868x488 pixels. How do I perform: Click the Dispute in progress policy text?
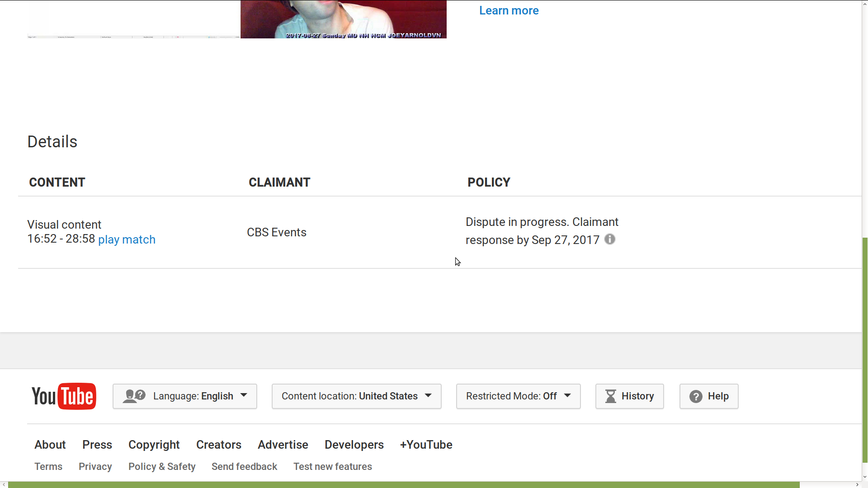542,231
